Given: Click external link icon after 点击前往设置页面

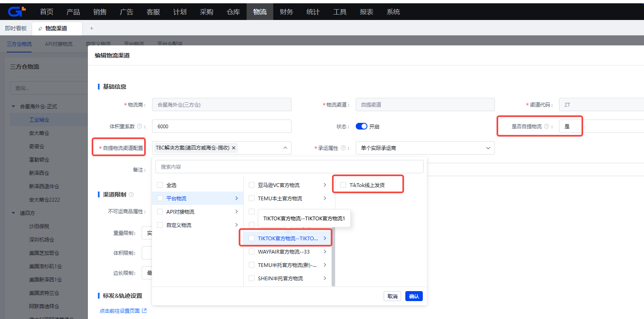Looking at the screenshot, I should coord(144,311).
